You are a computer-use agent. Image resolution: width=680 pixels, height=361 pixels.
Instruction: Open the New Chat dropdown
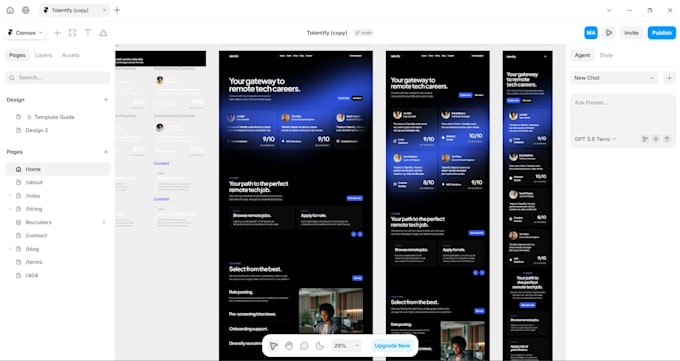click(614, 78)
